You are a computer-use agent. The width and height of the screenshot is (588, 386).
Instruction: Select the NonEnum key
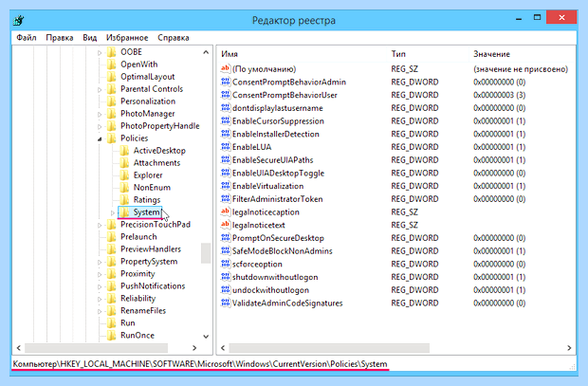(x=152, y=187)
